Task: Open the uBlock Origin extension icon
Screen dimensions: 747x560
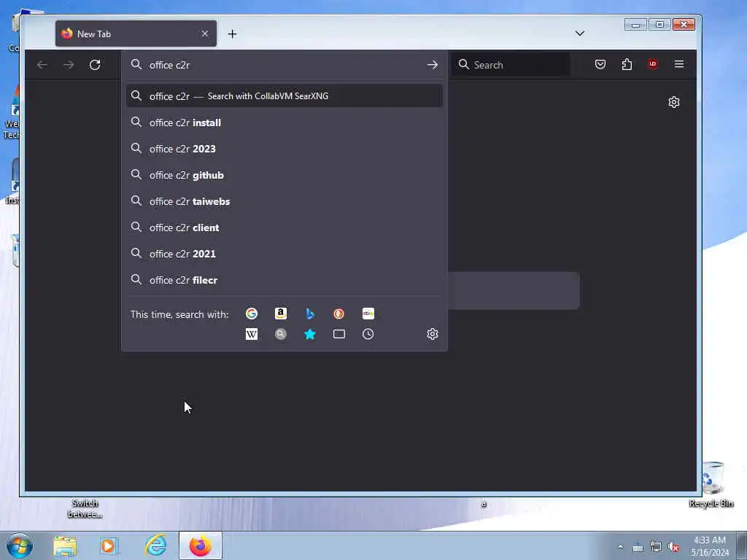Action: [x=653, y=64]
